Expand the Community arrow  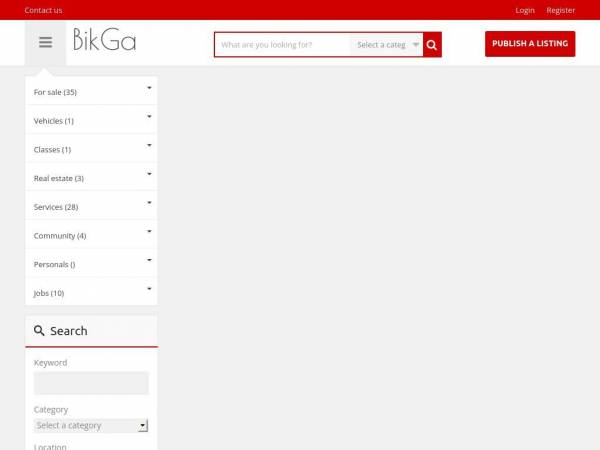click(149, 232)
